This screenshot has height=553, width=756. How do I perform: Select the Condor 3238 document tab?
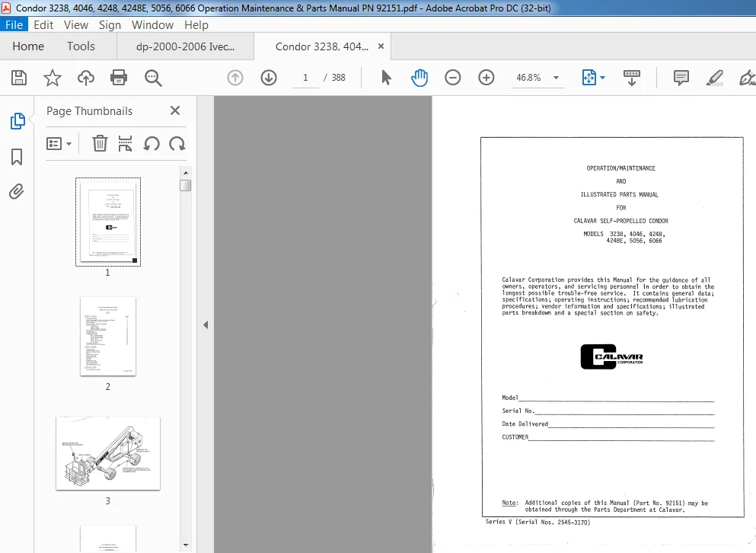pos(321,46)
